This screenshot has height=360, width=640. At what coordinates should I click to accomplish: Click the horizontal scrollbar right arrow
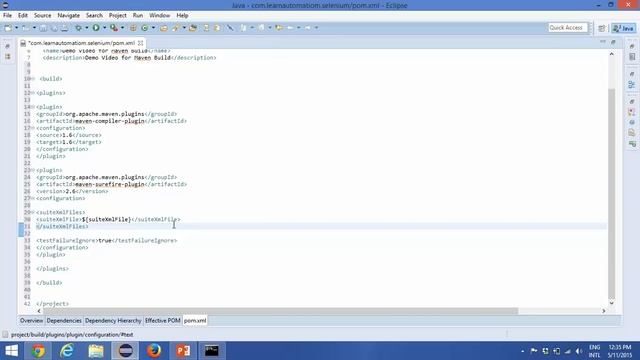tap(604, 311)
